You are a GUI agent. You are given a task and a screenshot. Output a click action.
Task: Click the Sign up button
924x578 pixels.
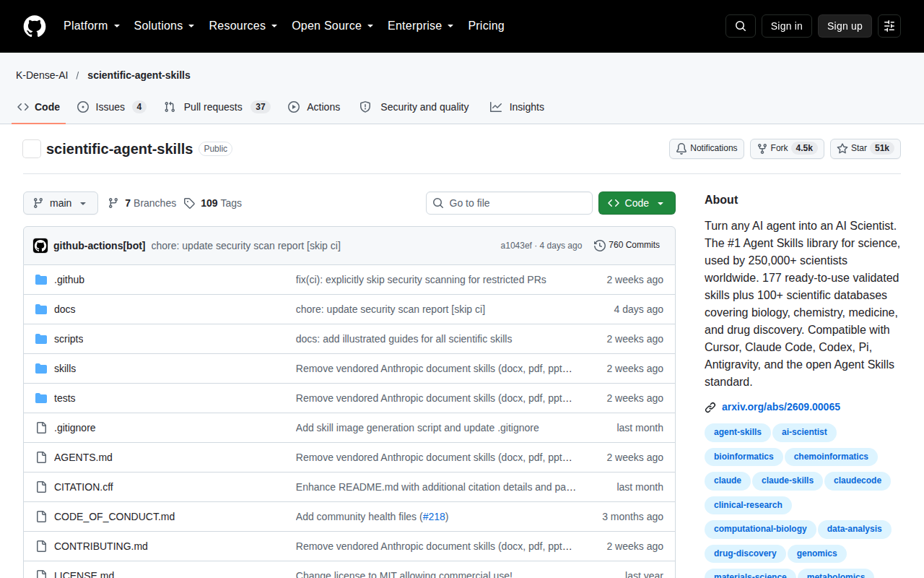[x=845, y=26]
